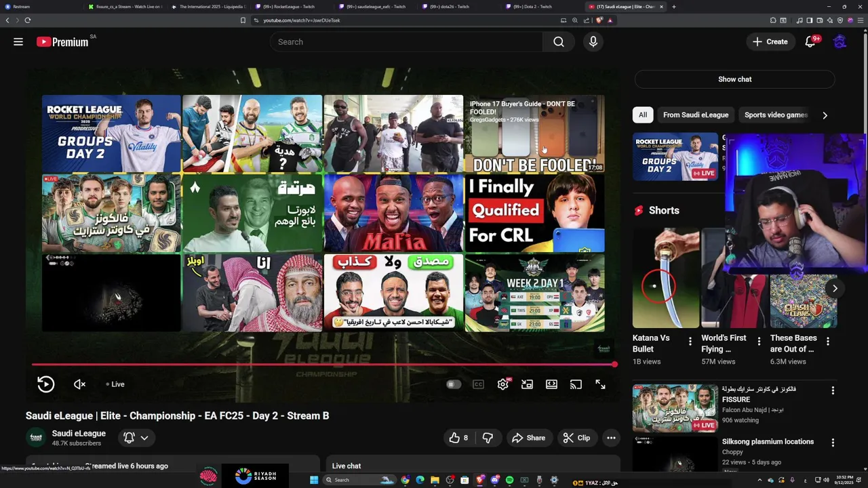The width and height of the screenshot is (868, 488).
Task: Open Silksong plasmium locations video
Action: 768,442
